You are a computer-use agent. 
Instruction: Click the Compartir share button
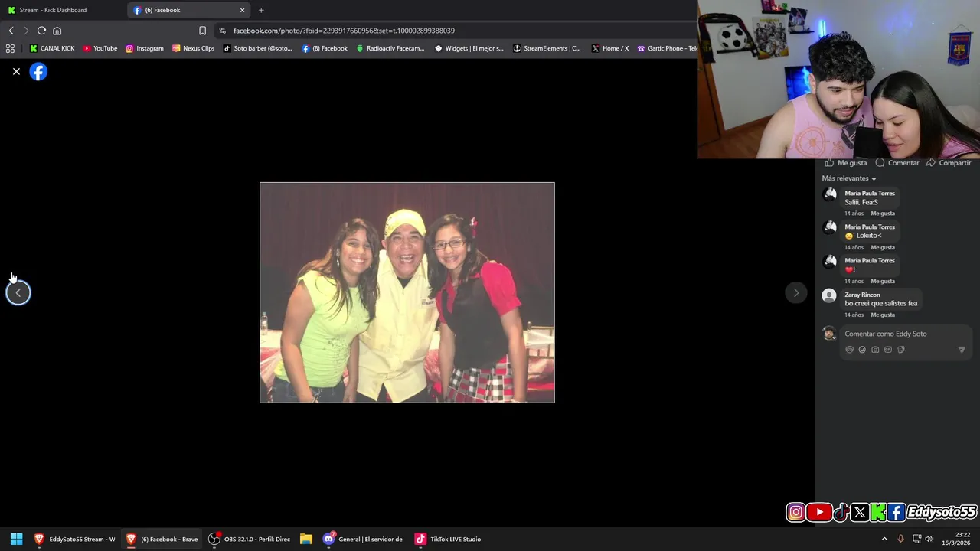[x=949, y=163]
